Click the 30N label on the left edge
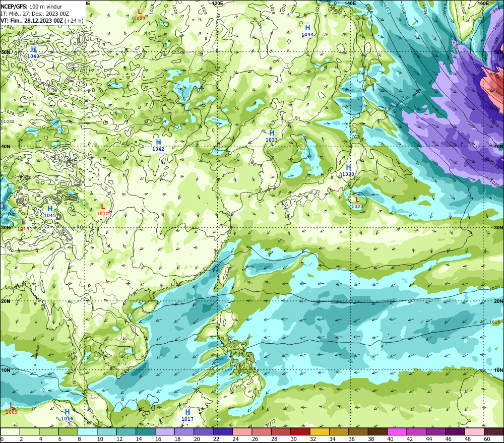The width and height of the screenshot is (504, 443). [x=6, y=228]
